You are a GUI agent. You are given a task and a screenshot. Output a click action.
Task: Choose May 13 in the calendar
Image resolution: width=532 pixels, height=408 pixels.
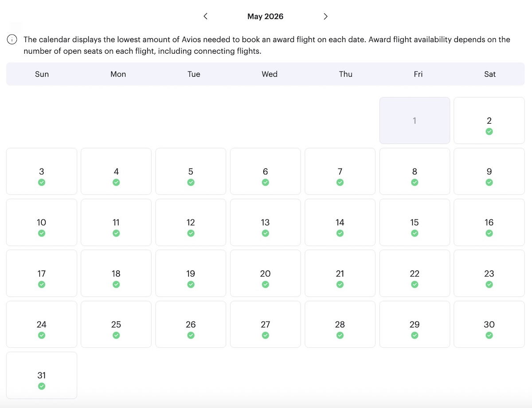point(265,222)
